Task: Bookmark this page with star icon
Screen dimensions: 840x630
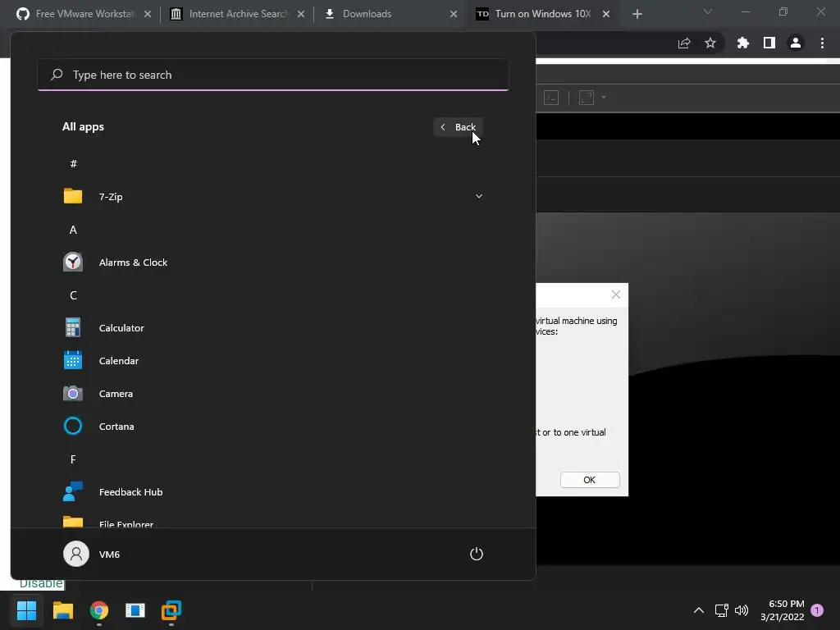Action: point(710,43)
